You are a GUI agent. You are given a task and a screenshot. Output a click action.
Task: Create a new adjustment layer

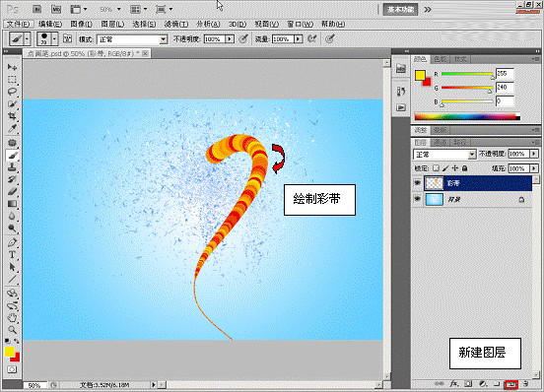483,384
